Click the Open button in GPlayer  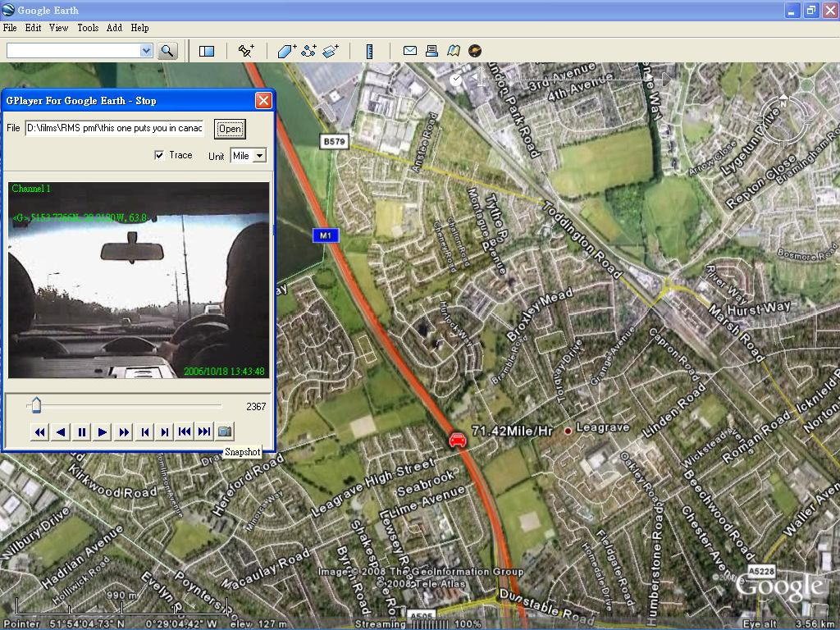point(230,129)
